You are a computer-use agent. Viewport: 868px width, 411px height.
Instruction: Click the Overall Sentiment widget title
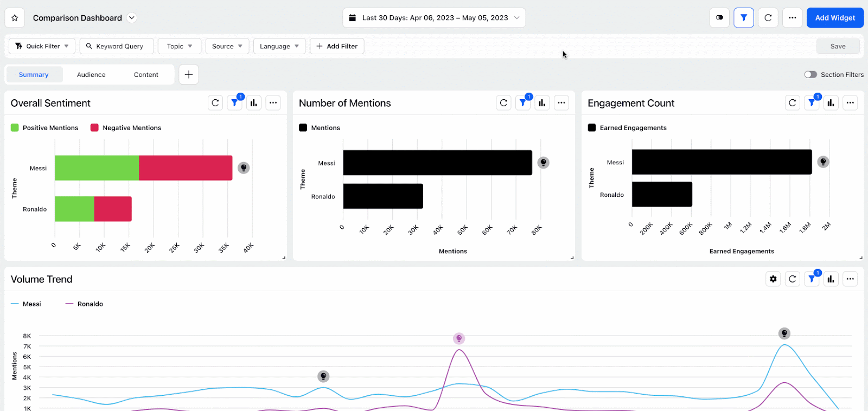coord(50,103)
